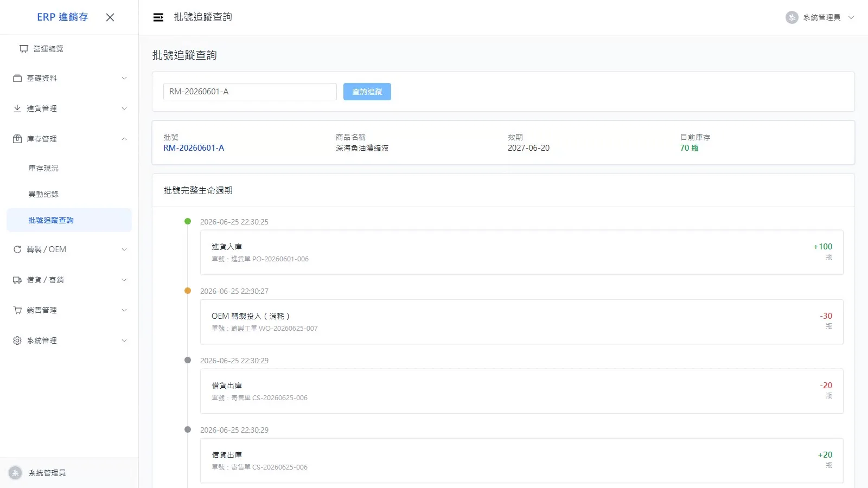Click the gray timeline dot at 22:30:29 for -20
The width and height of the screenshot is (868, 488).
click(x=188, y=360)
